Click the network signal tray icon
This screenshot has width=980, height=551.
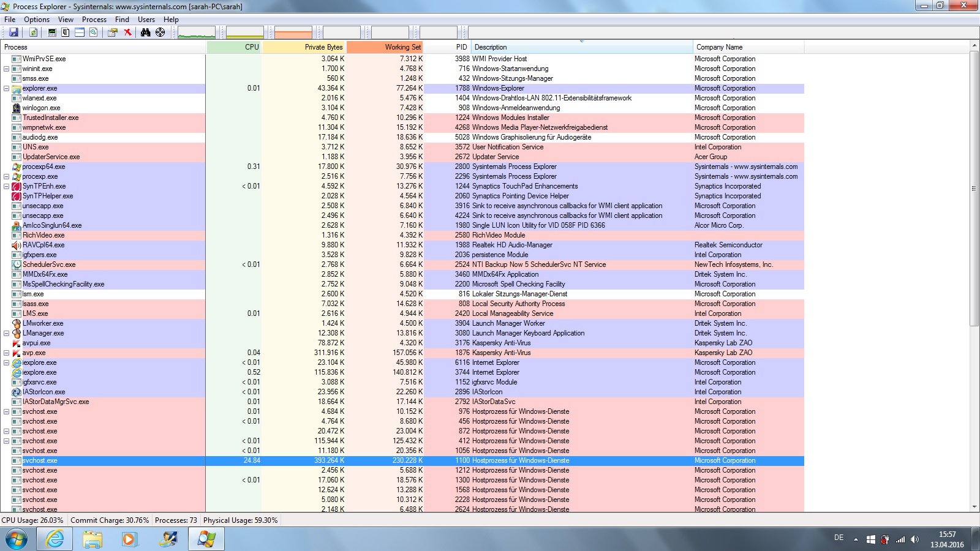coord(900,539)
